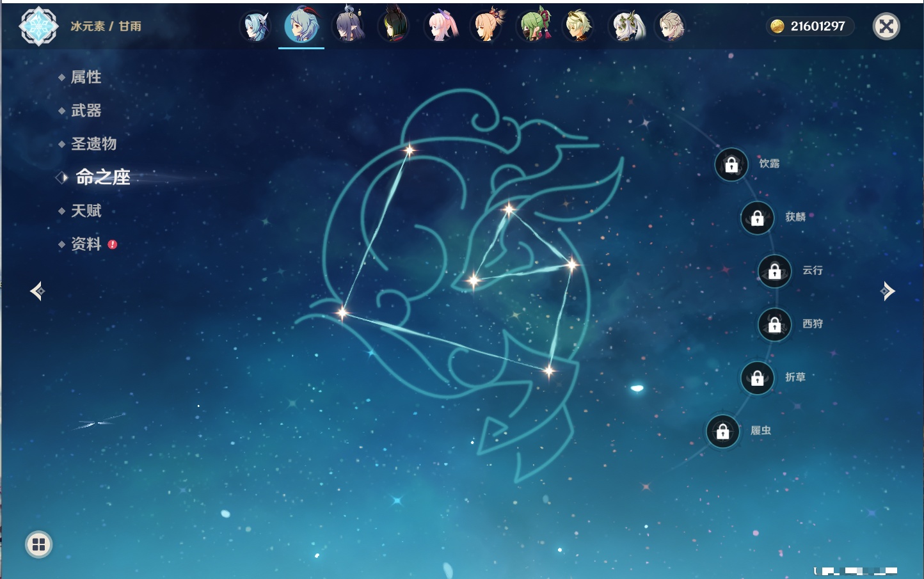Select the light-blue haired portrait with white hairpiece
Viewport: 924px width, 579px height.
pos(255,27)
